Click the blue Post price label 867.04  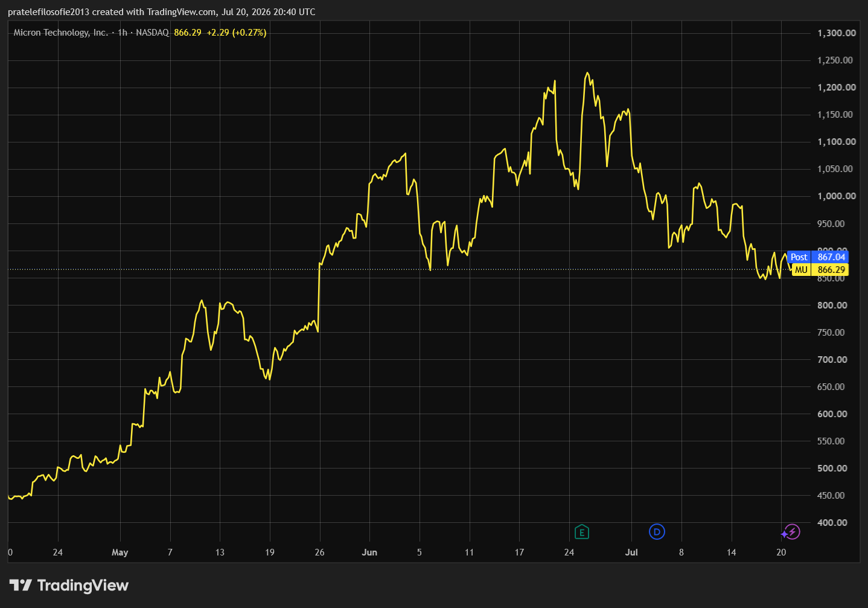[818, 257]
